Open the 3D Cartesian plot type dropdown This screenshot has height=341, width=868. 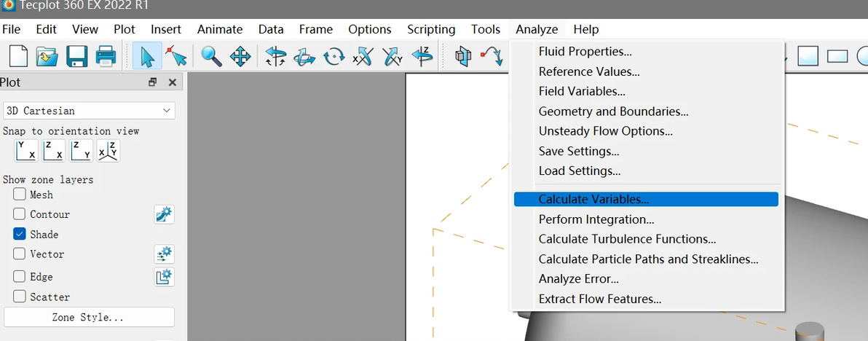tap(89, 111)
